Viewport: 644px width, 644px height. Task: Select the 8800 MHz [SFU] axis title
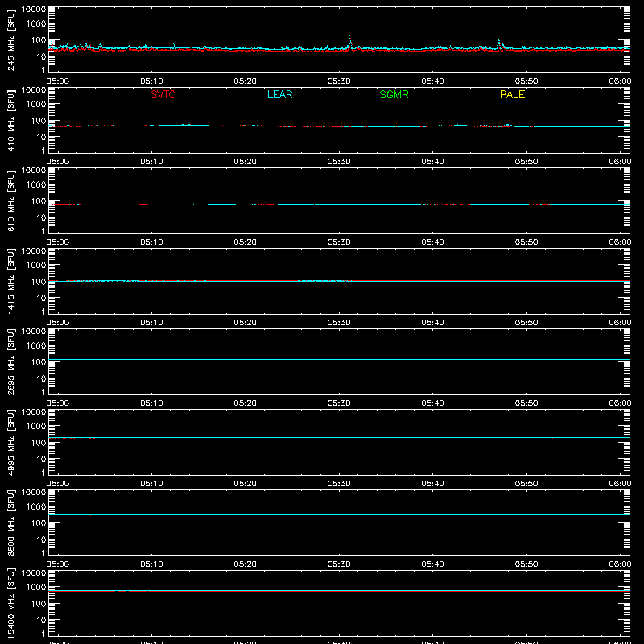(10, 523)
